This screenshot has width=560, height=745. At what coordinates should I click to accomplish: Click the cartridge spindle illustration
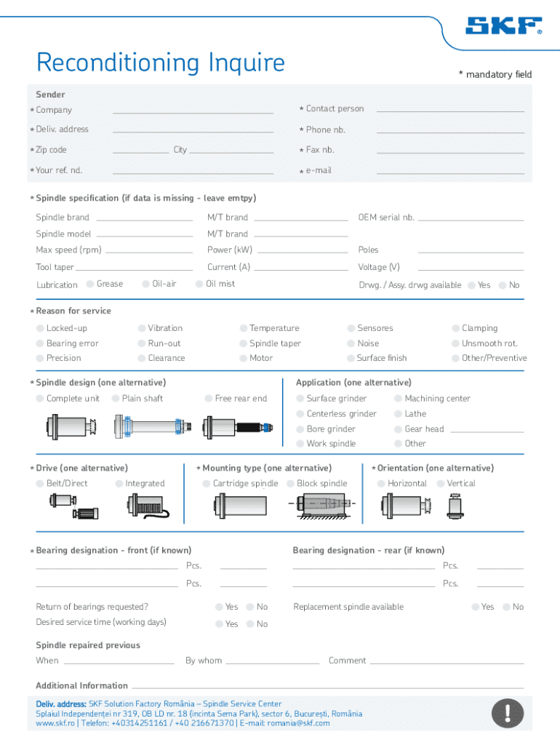[233, 504]
